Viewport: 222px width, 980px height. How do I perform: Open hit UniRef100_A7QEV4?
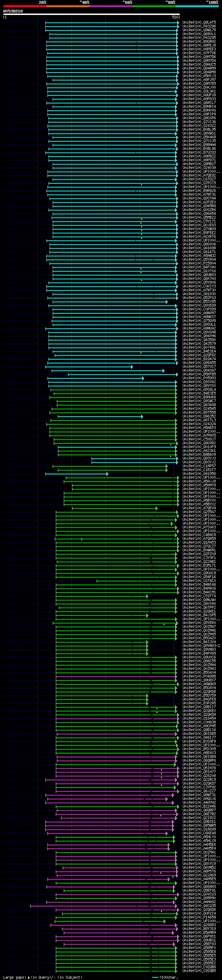pyautogui.click(x=199, y=508)
